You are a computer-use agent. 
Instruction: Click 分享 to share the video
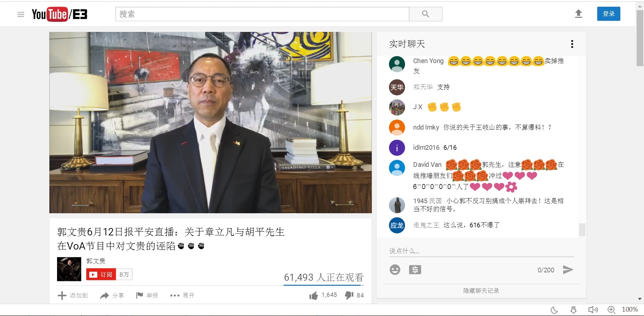click(x=112, y=296)
